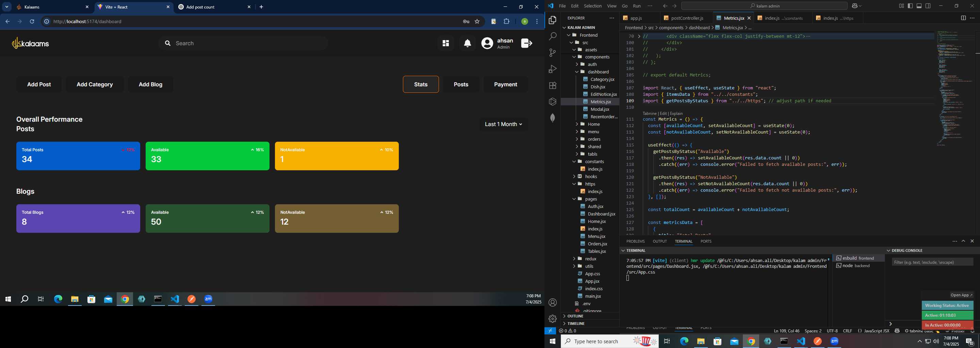Viewport: 980px width, 348px height.
Task: Click the ahsan Admin user avatar
Action: (x=487, y=43)
